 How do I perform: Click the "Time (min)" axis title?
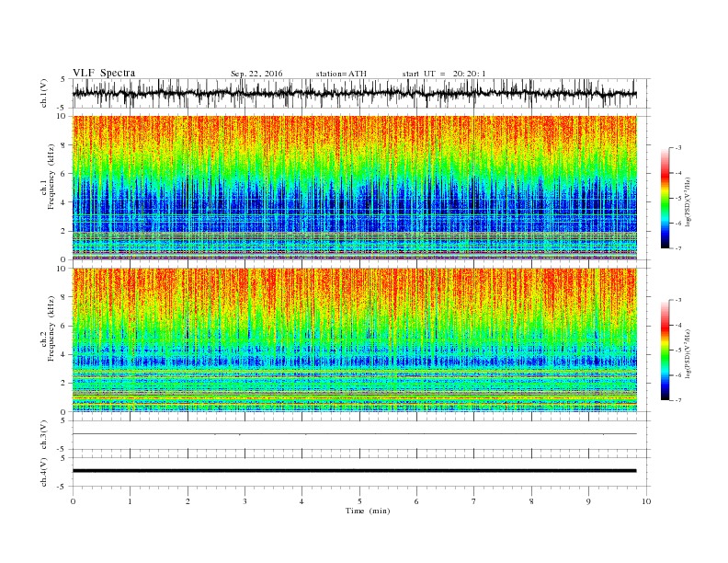[368, 511]
